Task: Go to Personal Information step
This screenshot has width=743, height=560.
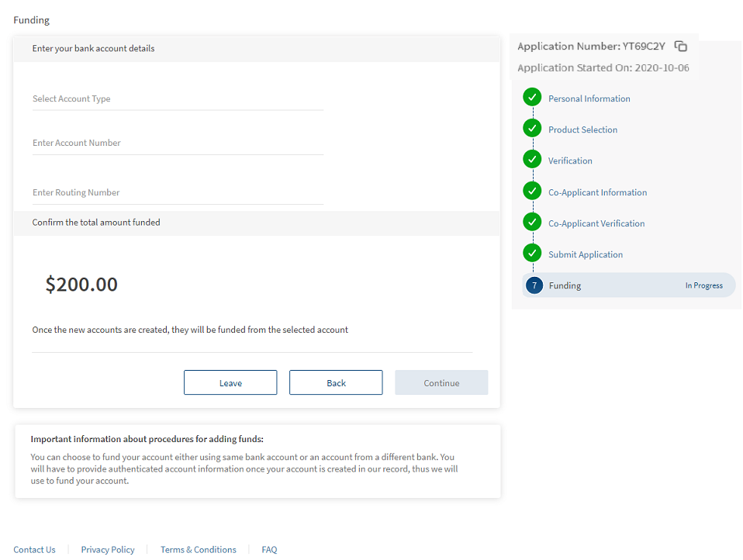Action: pyautogui.click(x=589, y=99)
